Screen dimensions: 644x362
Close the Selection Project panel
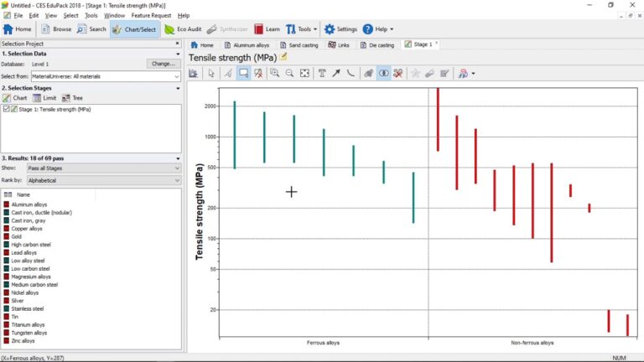(x=178, y=43)
